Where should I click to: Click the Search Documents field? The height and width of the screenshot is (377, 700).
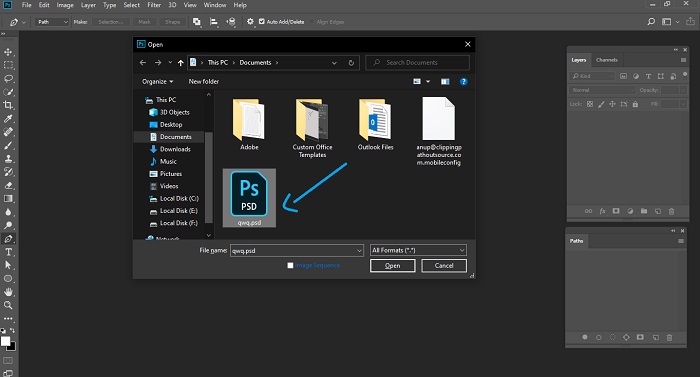coord(417,63)
